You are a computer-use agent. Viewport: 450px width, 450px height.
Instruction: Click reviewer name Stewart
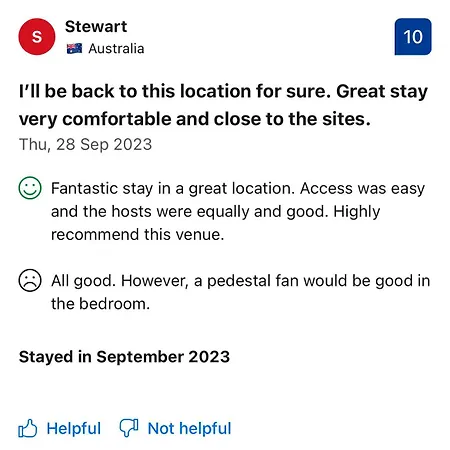point(96,27)
